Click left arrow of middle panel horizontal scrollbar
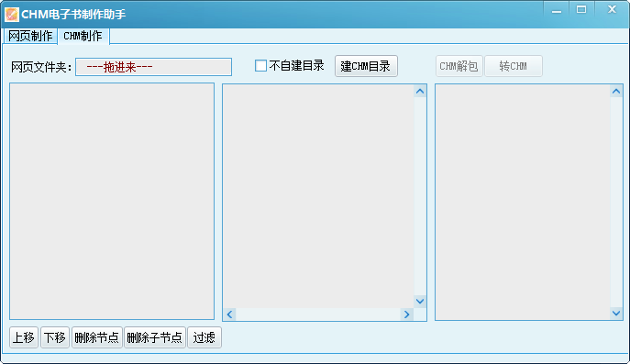This screenshot has height=364, width=630. pos(229,314)
